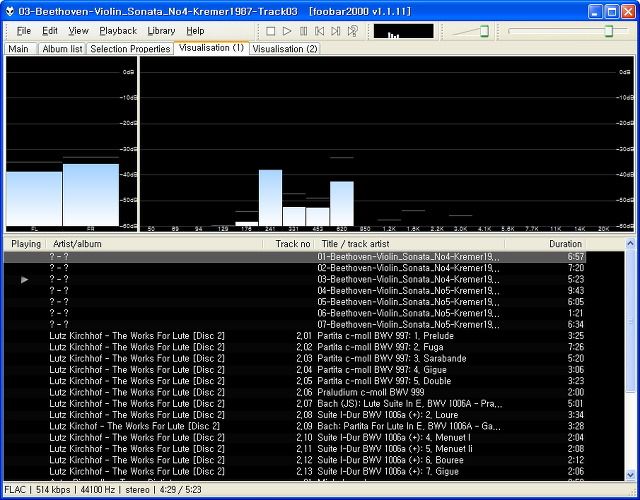Click the foobar2000 title bar icon
This screenshot has width=640, height=500.
click(10, 11)
